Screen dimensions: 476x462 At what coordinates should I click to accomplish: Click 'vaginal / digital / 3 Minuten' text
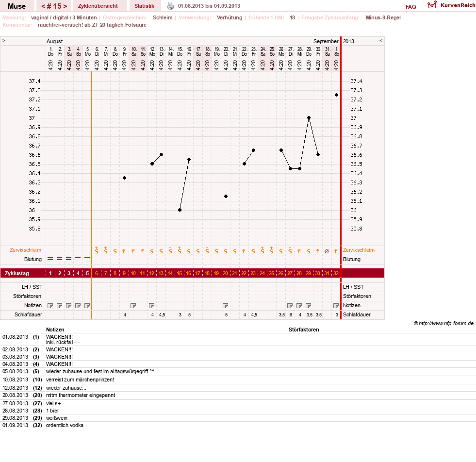64,17
